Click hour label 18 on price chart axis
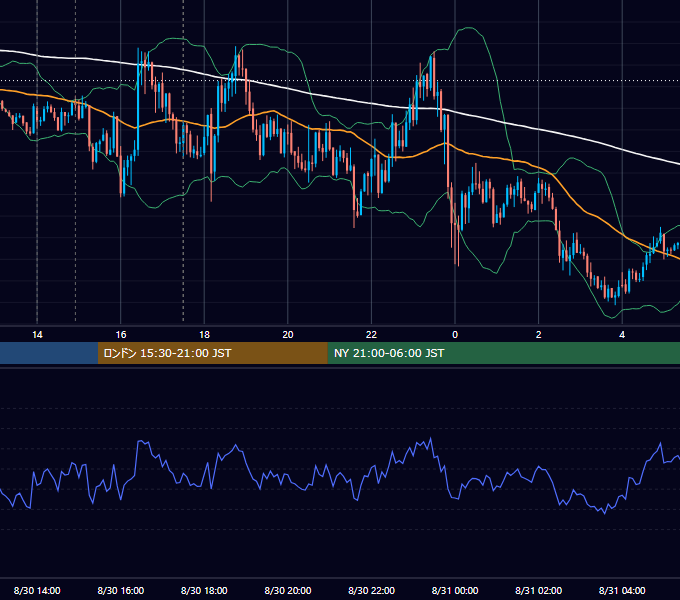Viewport: 680px width, 600px height. [204, 335]
